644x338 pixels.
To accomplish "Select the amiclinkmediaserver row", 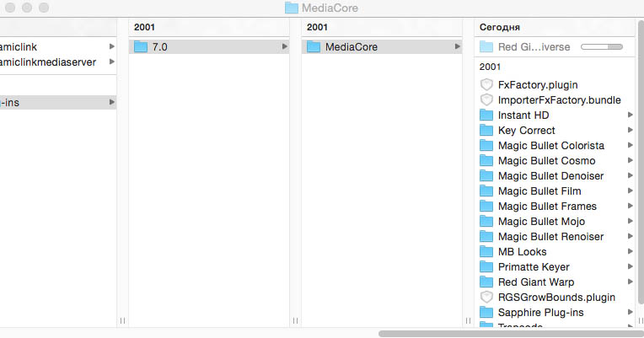I will [x=58, y=62].
